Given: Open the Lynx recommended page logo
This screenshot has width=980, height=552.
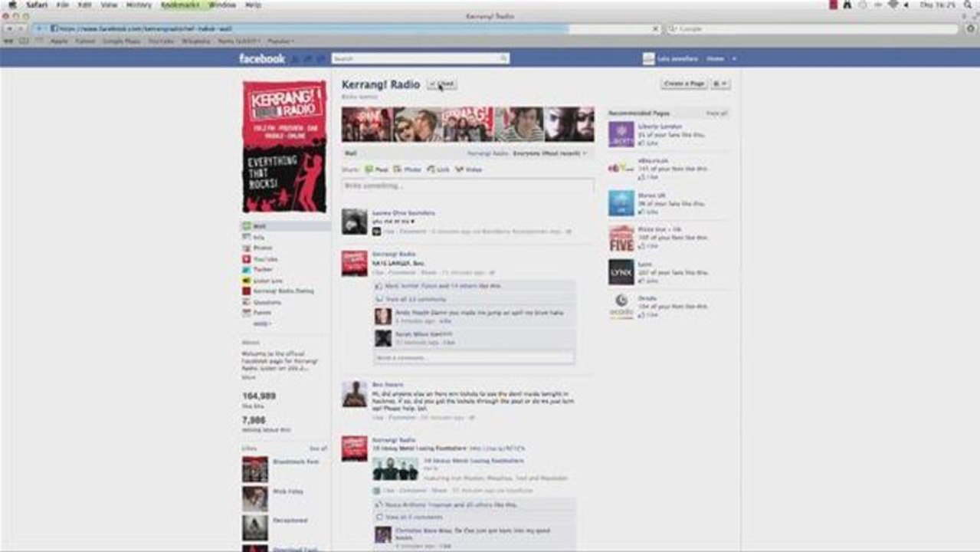Looking at the screenshot, I should point(621,272).
